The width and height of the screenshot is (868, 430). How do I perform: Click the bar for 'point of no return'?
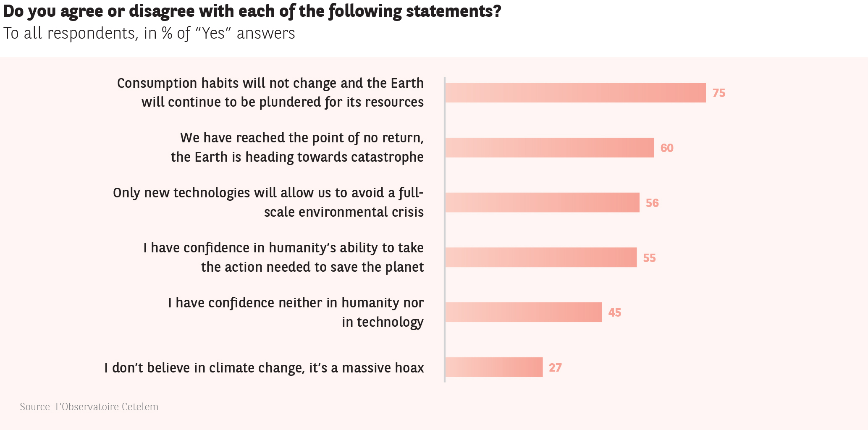point(549,148)
